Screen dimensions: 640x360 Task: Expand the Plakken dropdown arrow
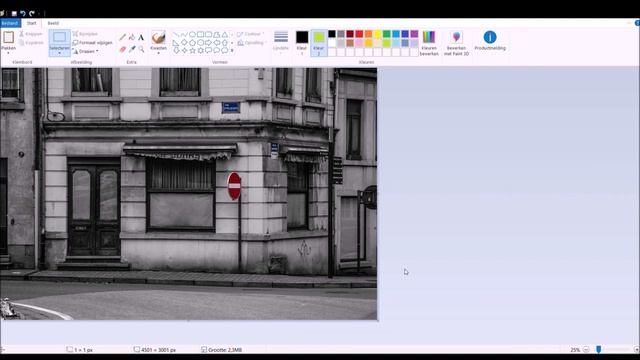tap(8, 53)
